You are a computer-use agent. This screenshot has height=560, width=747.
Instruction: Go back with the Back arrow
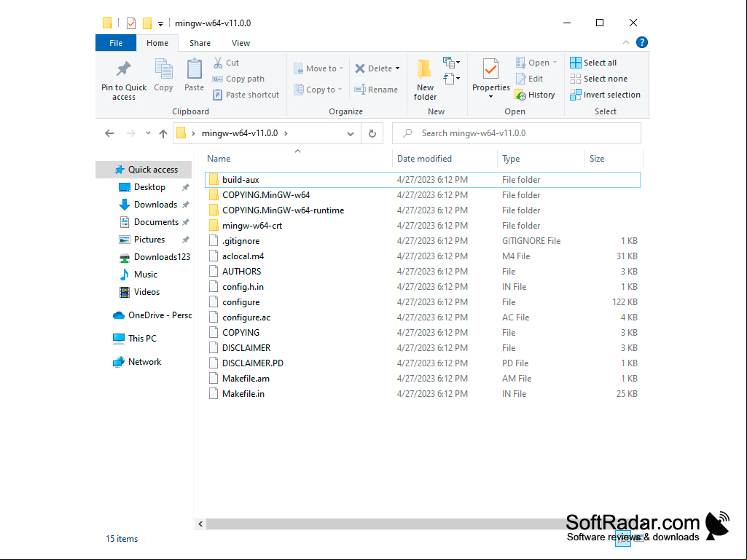pos(109,133)
